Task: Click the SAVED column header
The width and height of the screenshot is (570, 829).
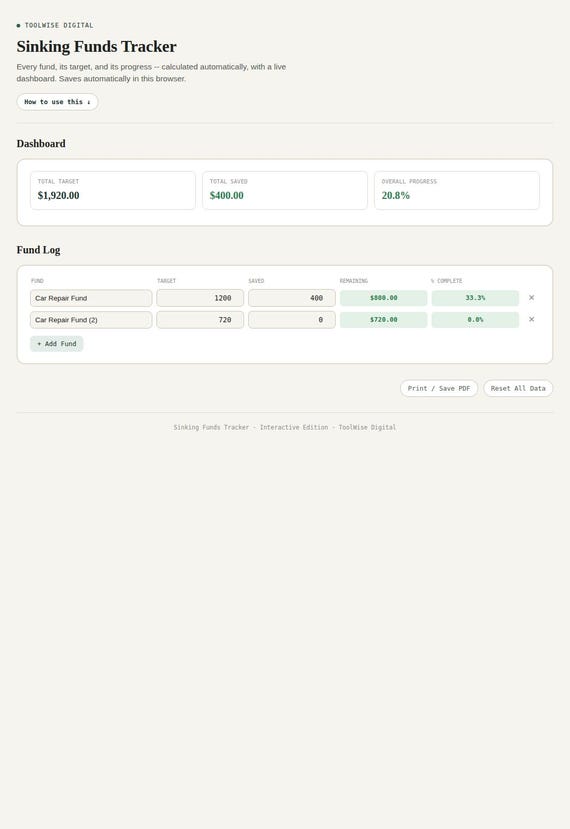Action: pyautogui.click(x=256, y=281)
